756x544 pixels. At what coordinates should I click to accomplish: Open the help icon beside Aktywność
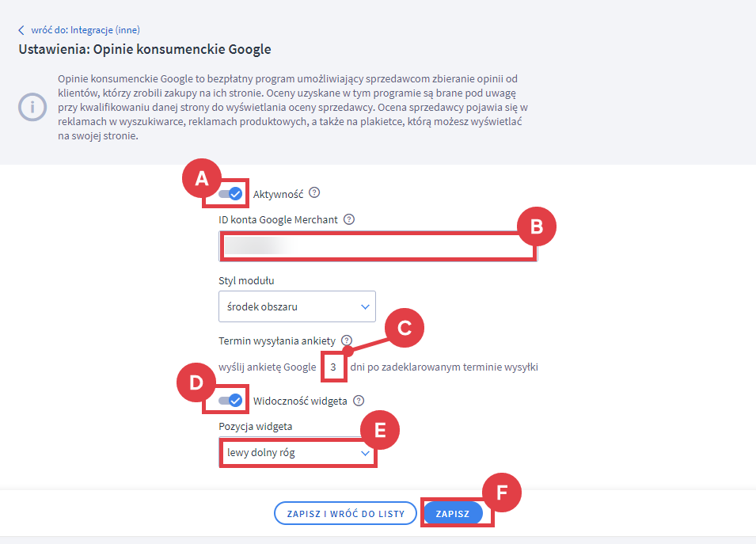pos(314,192)
